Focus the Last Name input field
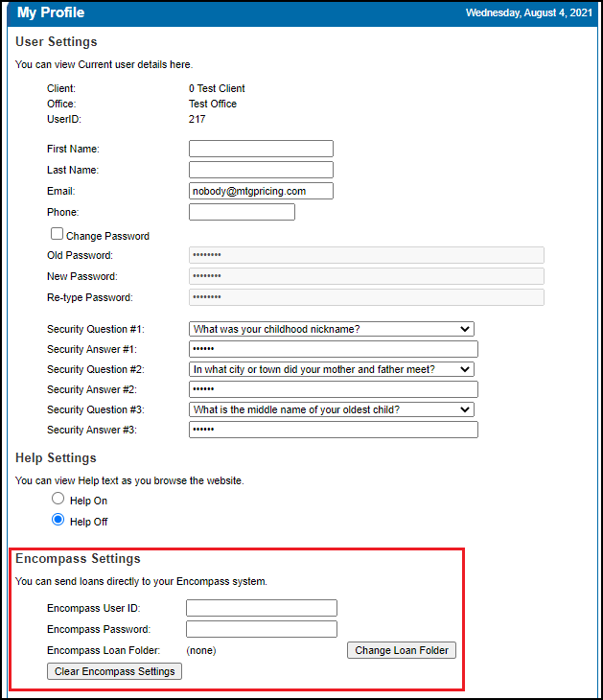603x700 pixels. point(261,170)
